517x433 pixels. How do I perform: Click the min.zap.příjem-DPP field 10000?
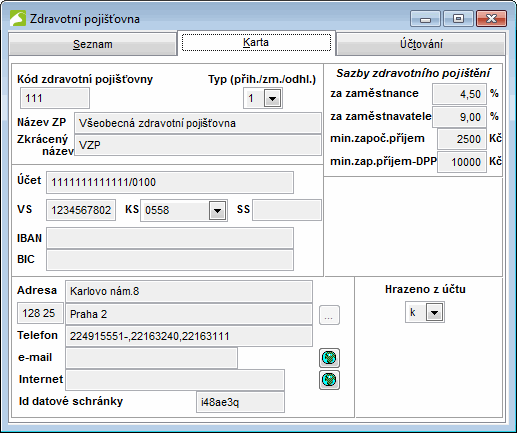coord(462,162)
